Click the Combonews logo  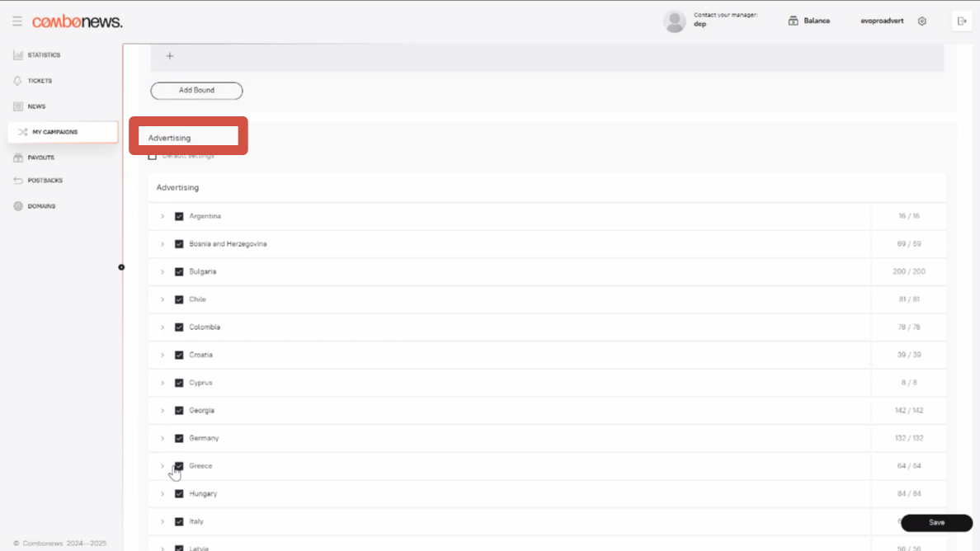[78, 21]
